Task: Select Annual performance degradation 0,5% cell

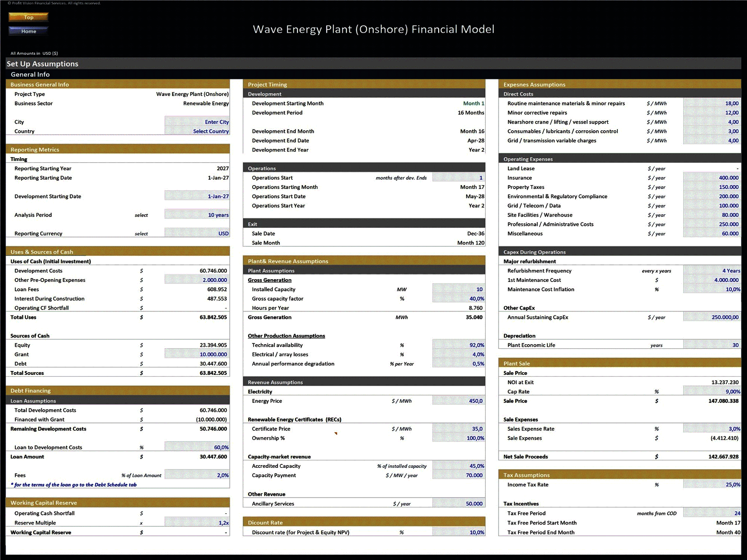Action: (459, 364)
